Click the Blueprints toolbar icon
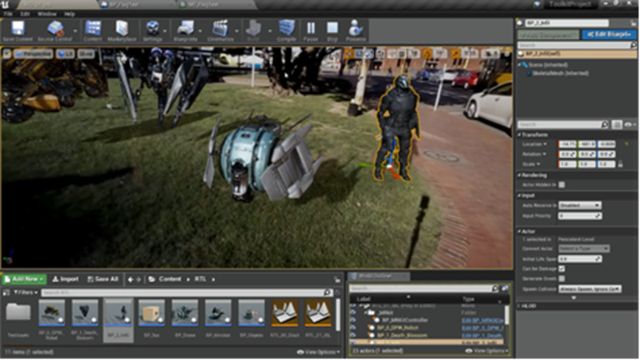The width and height of the screenshot is (640, 360). click(x=185, y=31)
